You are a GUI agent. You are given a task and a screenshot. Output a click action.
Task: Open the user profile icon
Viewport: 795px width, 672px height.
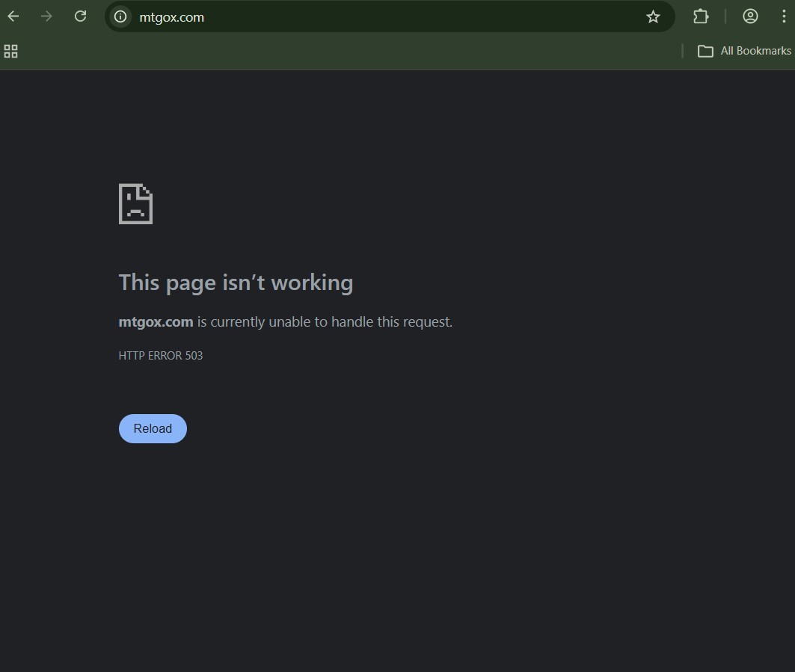pos(750,16)
